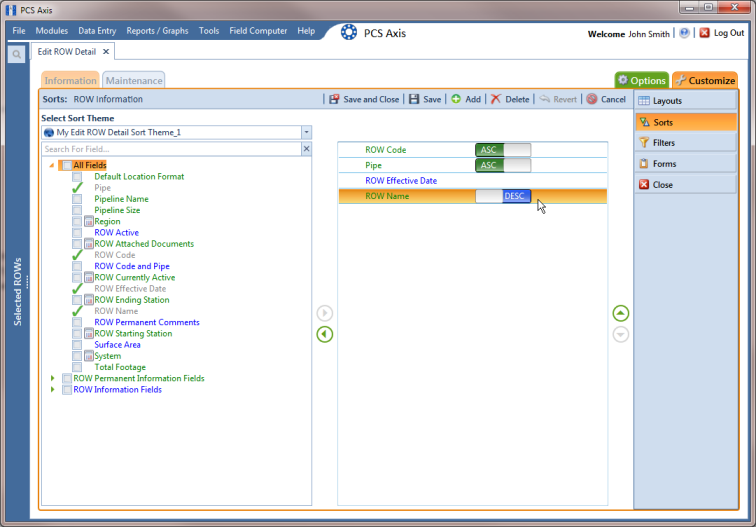Click the Save toolbar button
Viewport: 756px width, 527px height.
coord(425,99)
